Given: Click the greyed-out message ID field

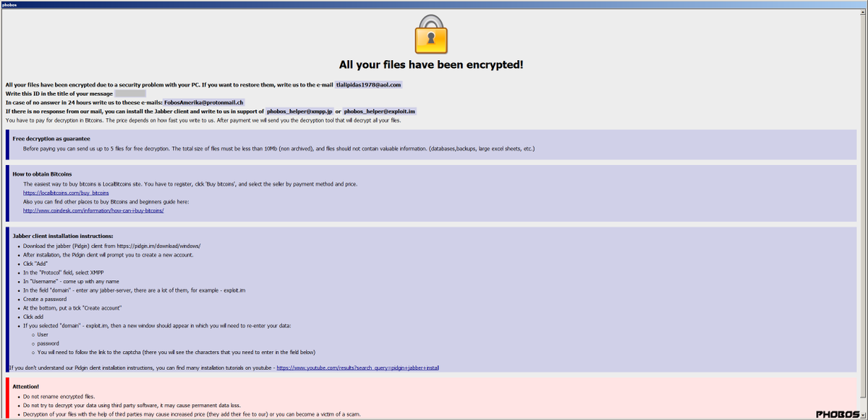Looking at the screenshot, I should (130, 93).
